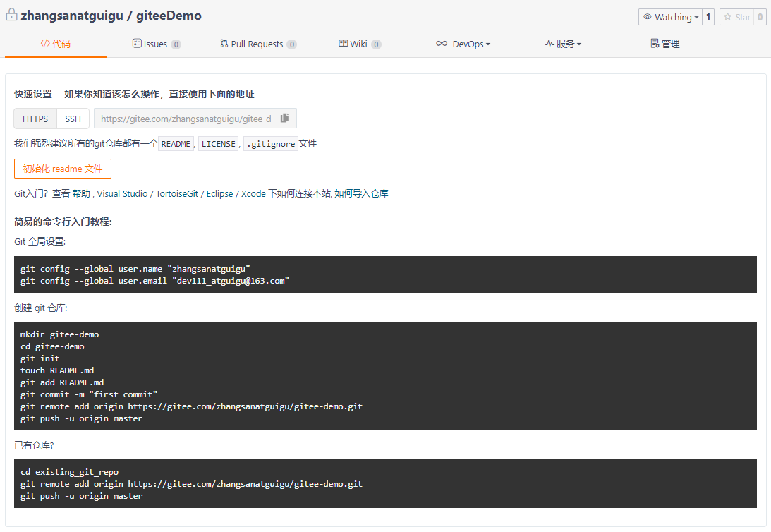This screenshot has width=771, height=532.
Task: Click the watchers count 1
Action: tap(708, 17)
